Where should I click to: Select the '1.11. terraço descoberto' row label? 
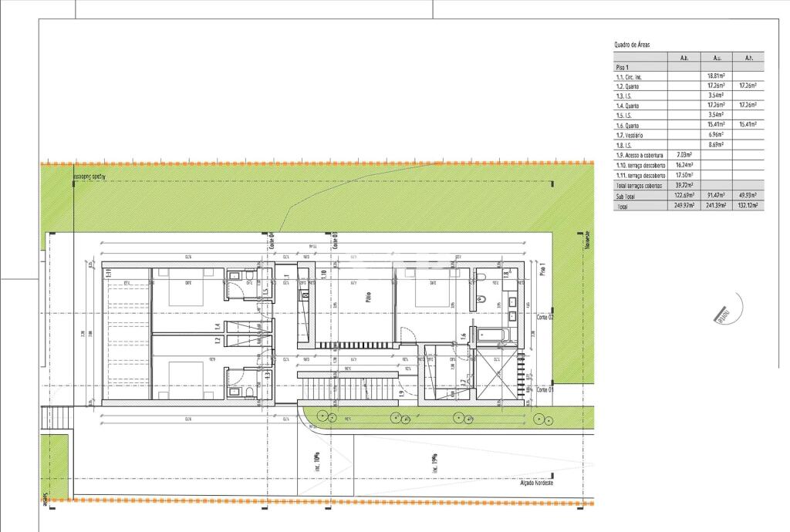(640, 176)
